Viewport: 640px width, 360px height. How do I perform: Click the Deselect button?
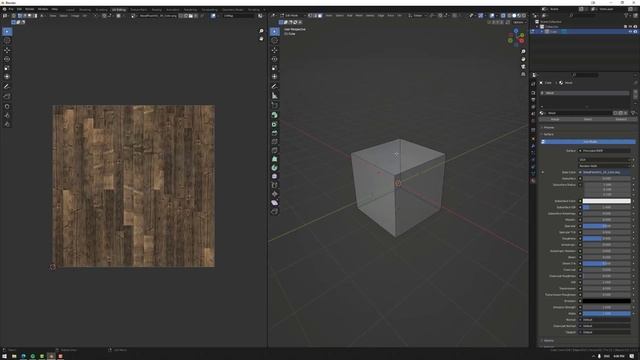pos(620,119)
